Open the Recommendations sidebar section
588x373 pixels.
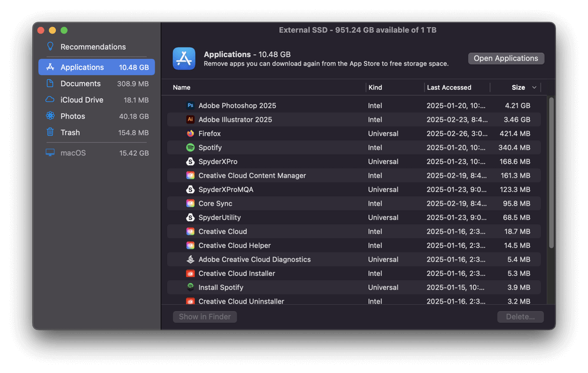click(93, 47)
